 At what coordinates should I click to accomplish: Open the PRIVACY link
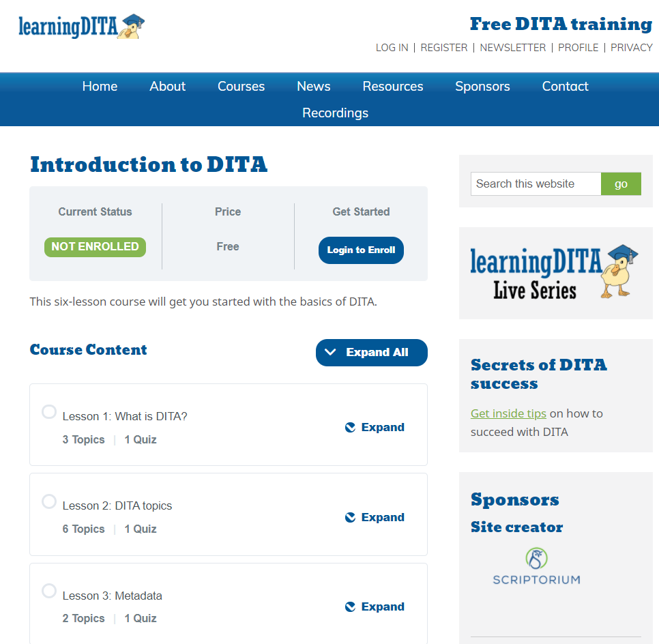click(632, 48)
